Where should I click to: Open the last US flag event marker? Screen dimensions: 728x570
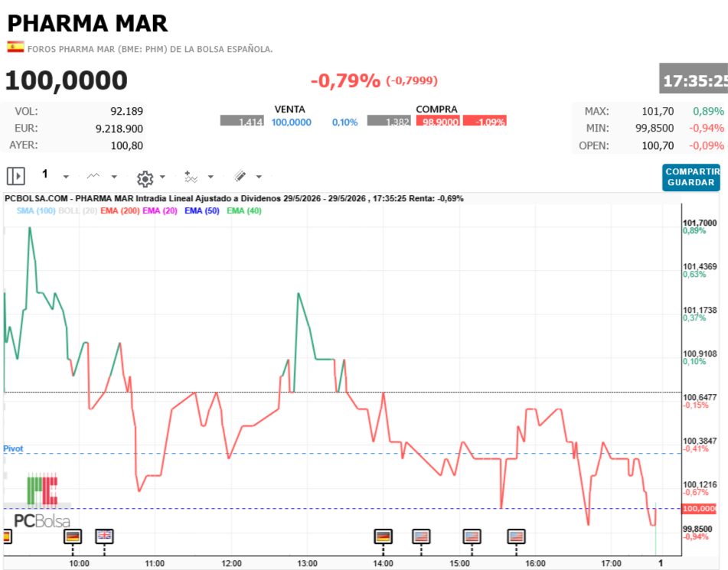[x=516, y=536]
